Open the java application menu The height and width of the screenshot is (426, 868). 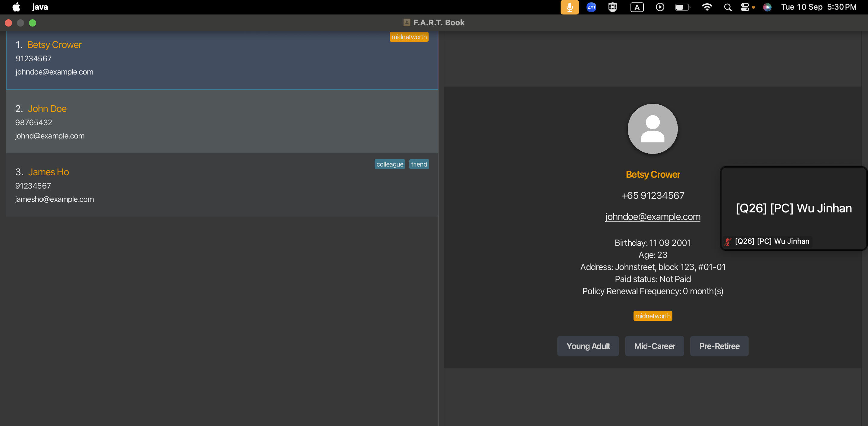pos(40,7)
